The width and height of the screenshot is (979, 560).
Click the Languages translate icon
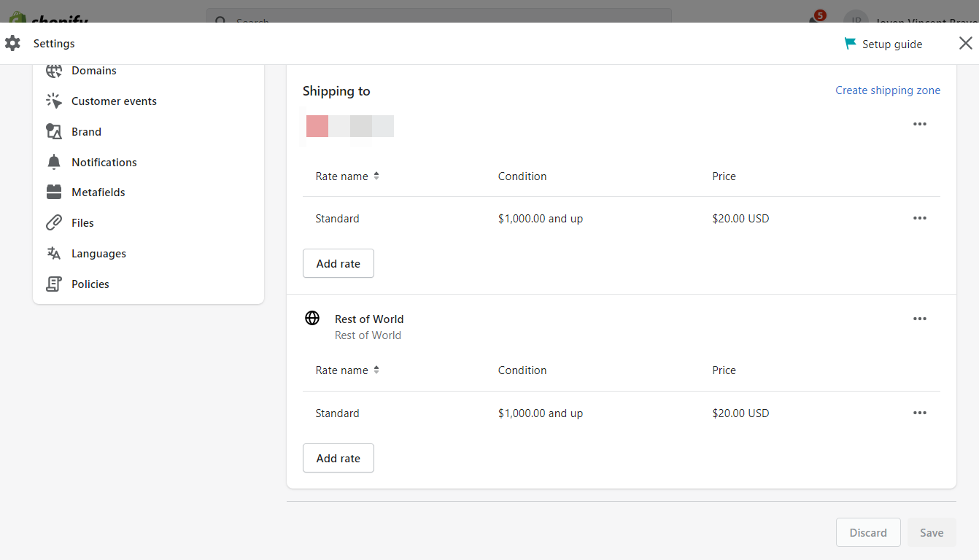point(54,254)
